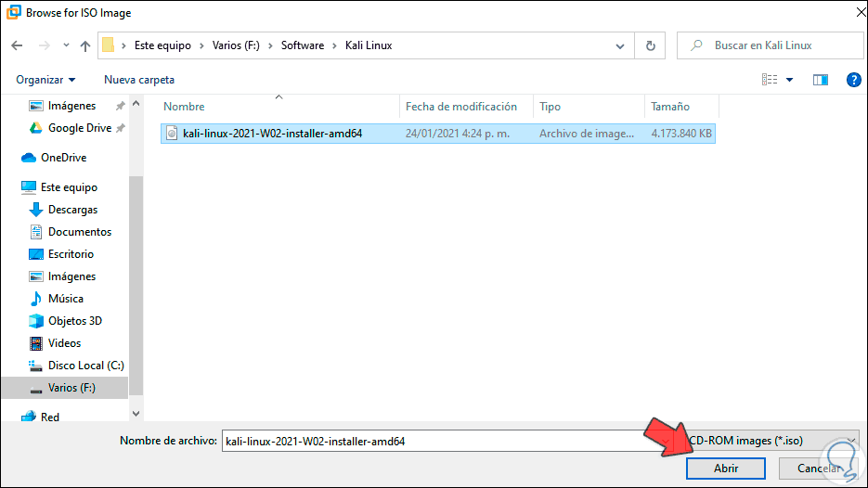This screenshot has height=488, width=868.
Task: Open OneDrive in the sidebar
Action: (x=63, y=158)
